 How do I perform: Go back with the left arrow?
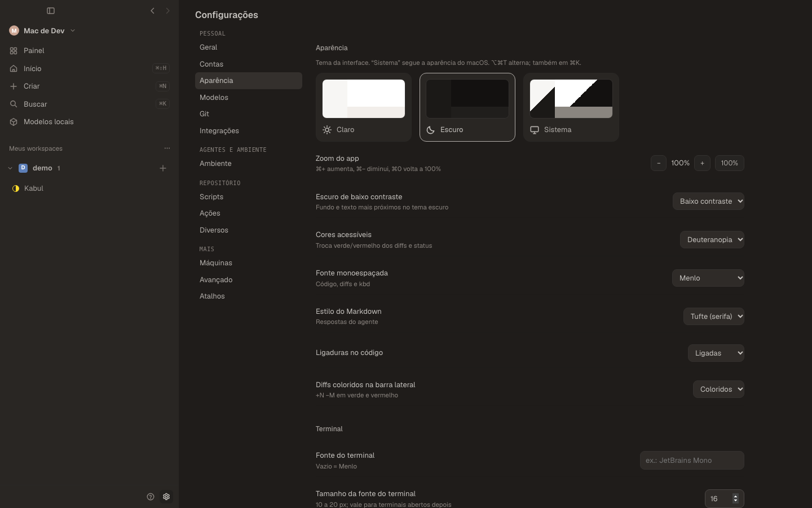pyautogui.click(x=152, y=11)
